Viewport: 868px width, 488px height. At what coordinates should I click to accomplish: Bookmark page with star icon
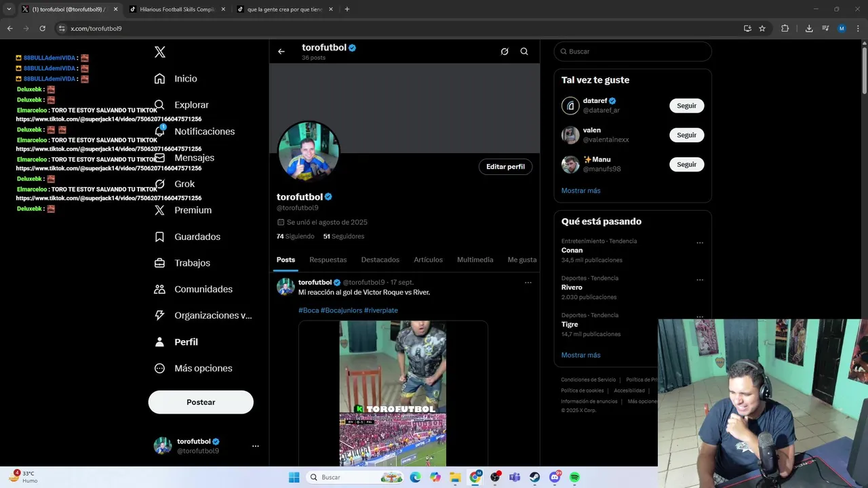(762, 28)
